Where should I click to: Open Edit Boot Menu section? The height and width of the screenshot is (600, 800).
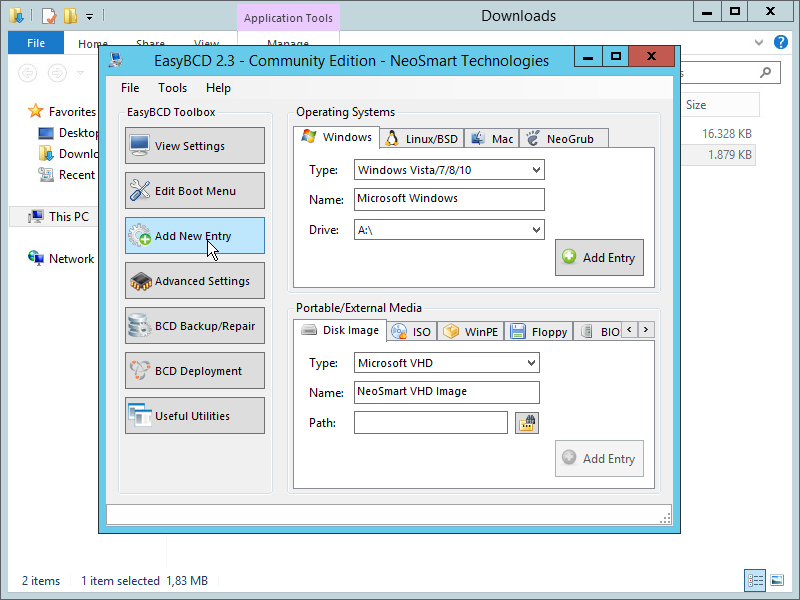tap(195, 191)
